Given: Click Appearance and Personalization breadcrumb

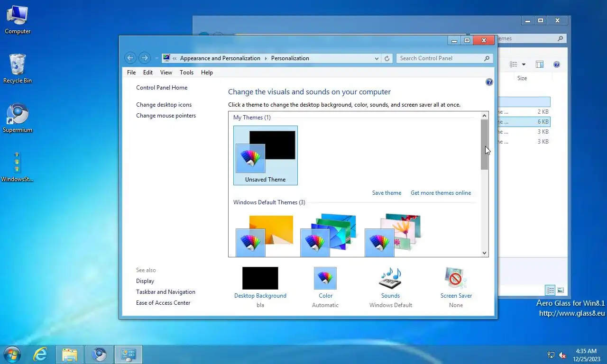Looking at the screenshot, I should 220,58.
